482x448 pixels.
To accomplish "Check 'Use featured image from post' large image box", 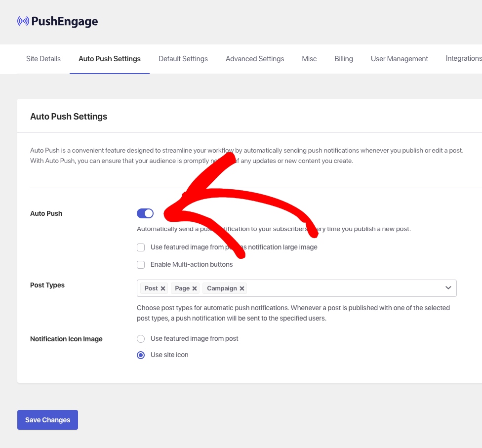I will [141, 247].
